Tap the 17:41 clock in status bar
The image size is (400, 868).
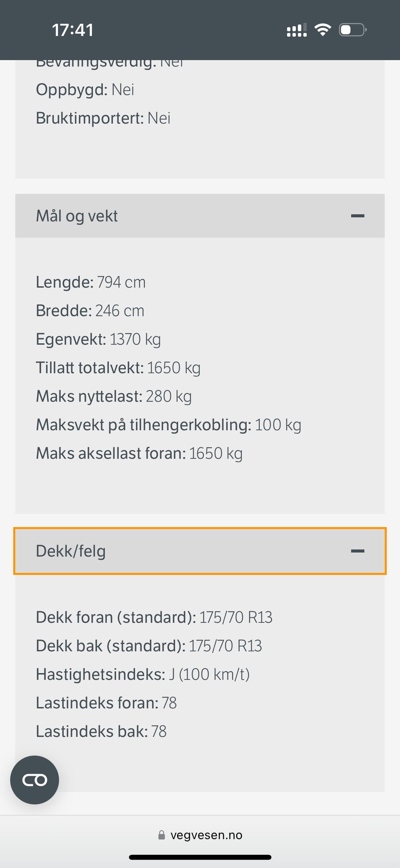coord(72,30)
